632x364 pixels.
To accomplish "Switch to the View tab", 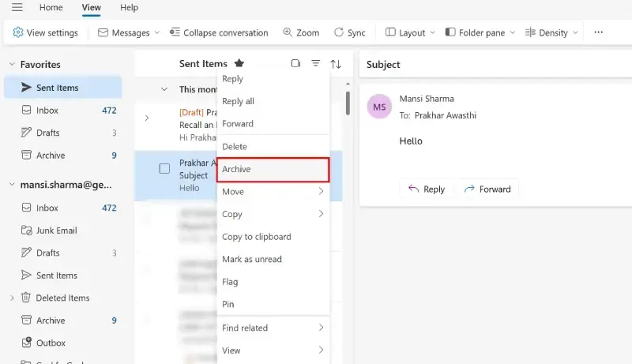I will pyautogui.click(x=91, y=7).
